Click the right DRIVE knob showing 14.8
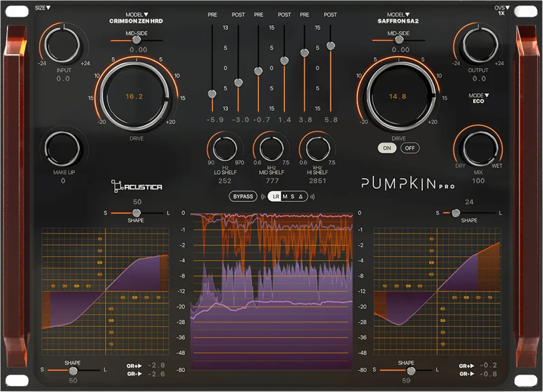This screenshot has height=392, width=543. 398,96
